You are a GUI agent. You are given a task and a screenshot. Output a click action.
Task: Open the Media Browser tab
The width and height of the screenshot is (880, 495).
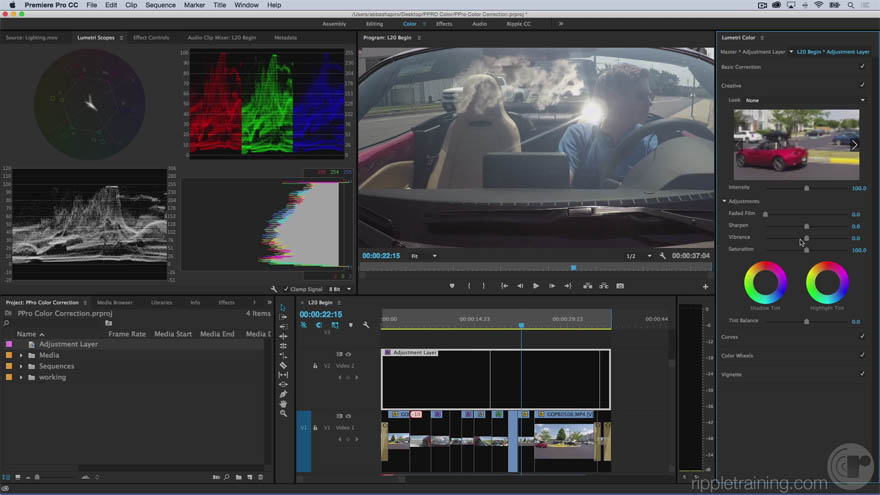point(114,302)
